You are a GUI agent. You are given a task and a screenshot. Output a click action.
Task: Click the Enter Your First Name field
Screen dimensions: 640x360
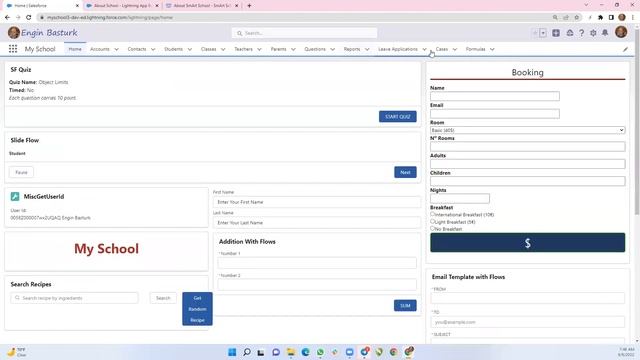coord(316,202)
